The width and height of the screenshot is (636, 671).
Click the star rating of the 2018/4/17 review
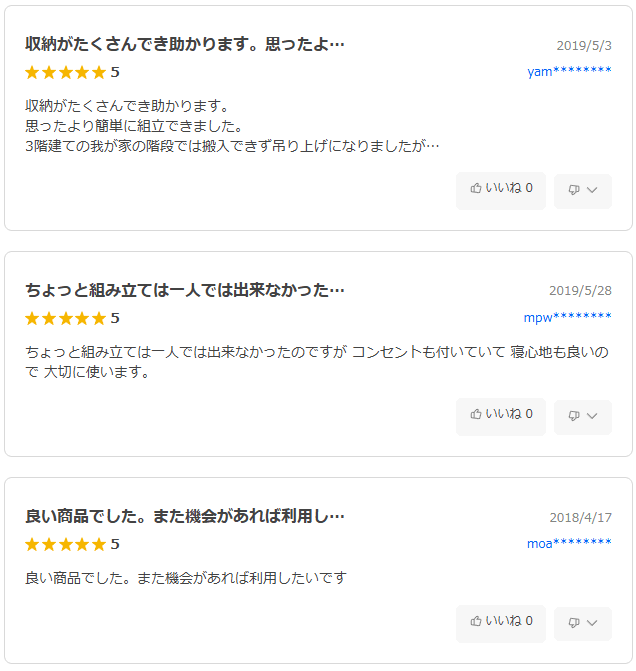[x=65, y=544]
